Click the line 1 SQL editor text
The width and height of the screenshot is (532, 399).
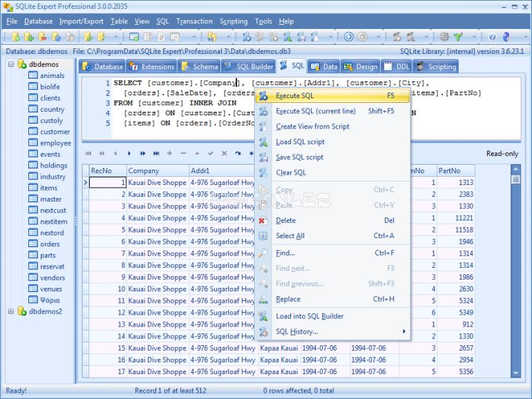point(272,83)
